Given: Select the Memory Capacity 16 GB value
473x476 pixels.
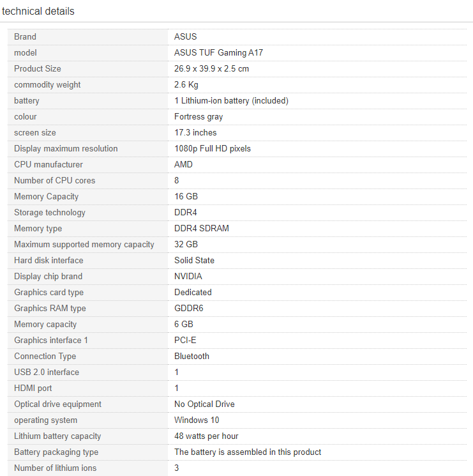Looking at the screenshot, I should coord(186,196).
